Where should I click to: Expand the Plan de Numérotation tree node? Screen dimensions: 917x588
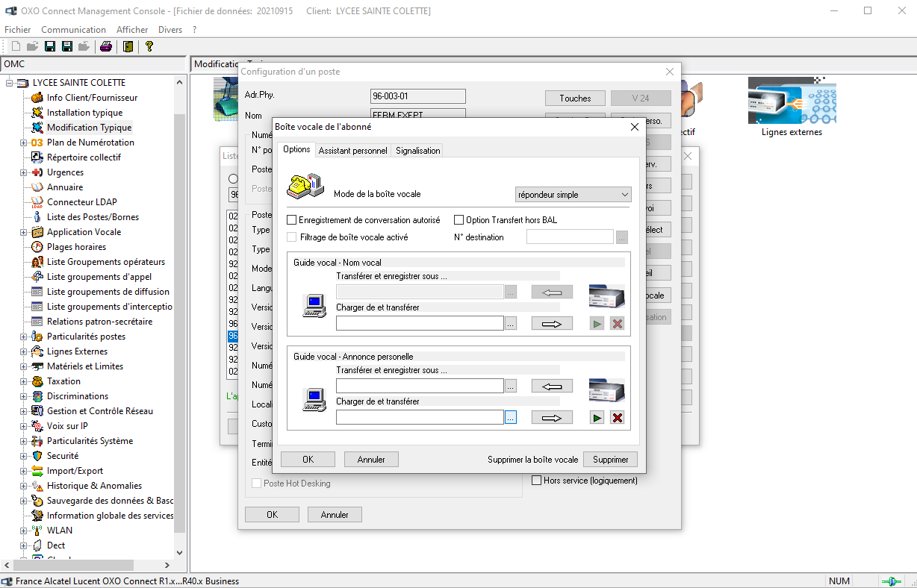coord(23,143)
